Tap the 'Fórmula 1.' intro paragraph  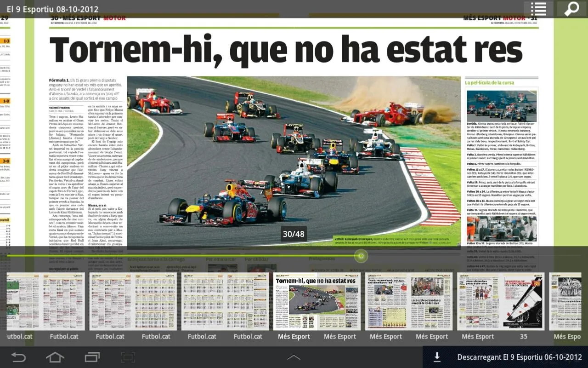pyautogui.click(x=86, y=89)
